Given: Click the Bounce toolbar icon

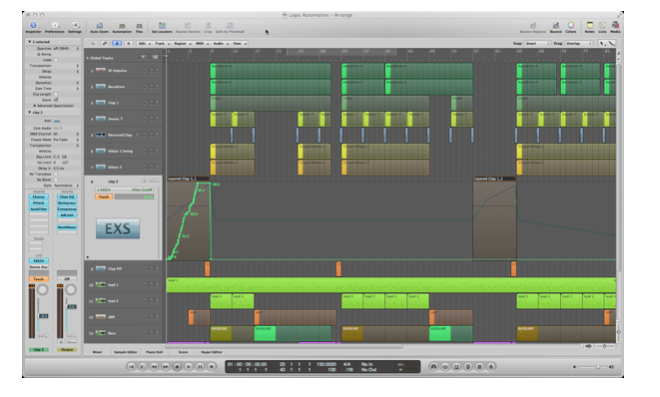Looking at the screenshot, I should (x=556, y=27).
